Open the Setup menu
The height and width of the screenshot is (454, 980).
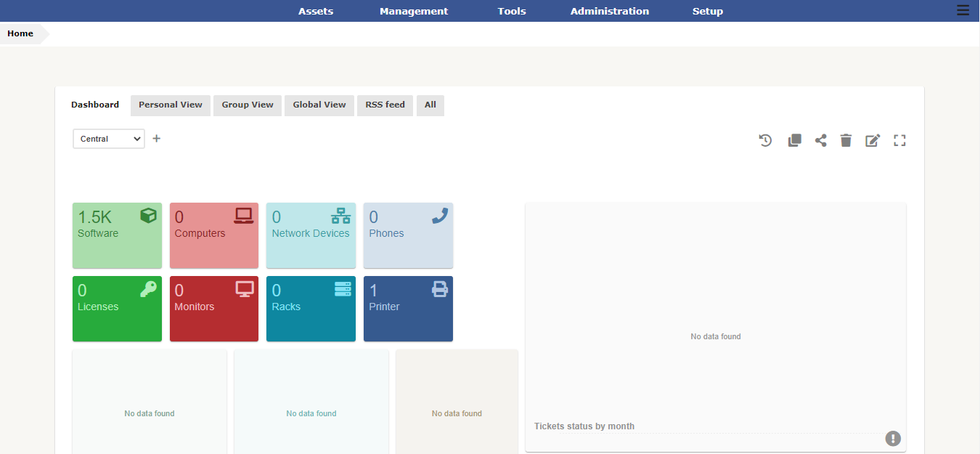point(708,11)
